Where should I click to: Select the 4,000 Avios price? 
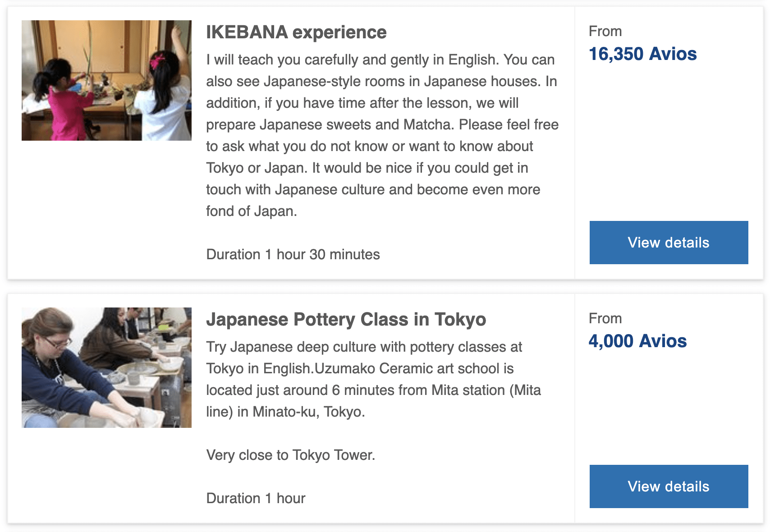click(637, 341)
